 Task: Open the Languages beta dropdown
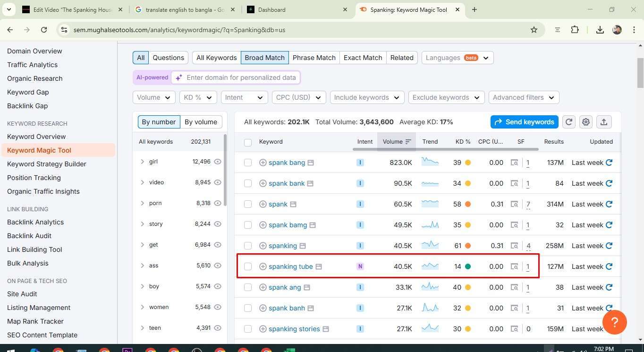(457, 58)
